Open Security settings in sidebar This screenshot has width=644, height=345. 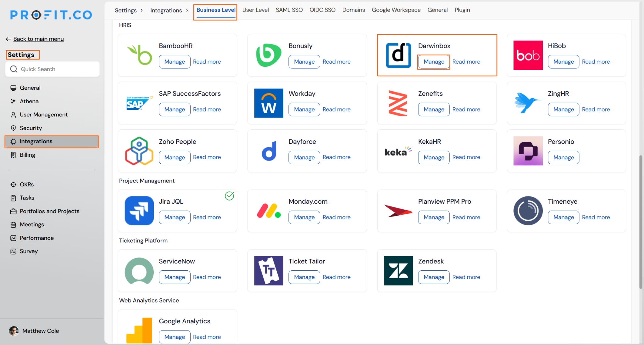[31, 128]
